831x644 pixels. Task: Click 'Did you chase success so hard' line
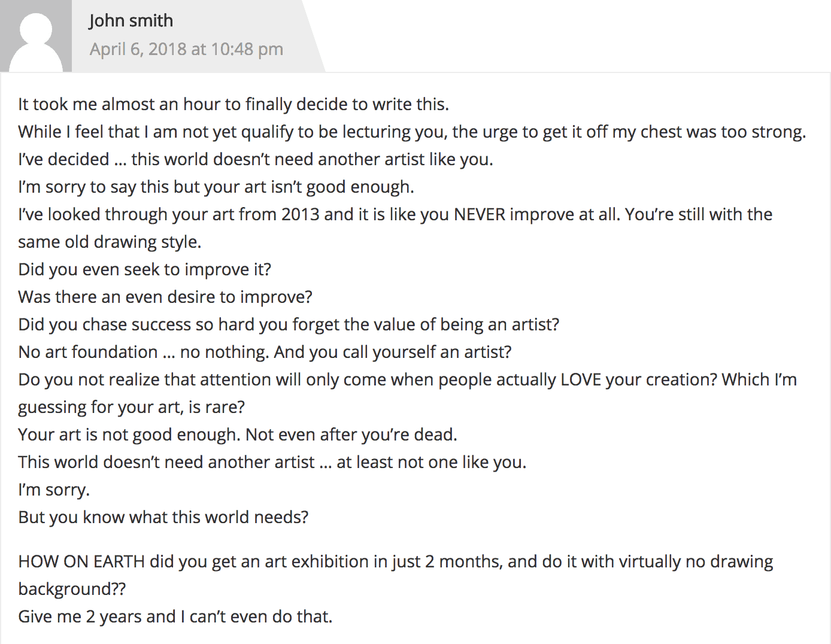click(289, 324)
